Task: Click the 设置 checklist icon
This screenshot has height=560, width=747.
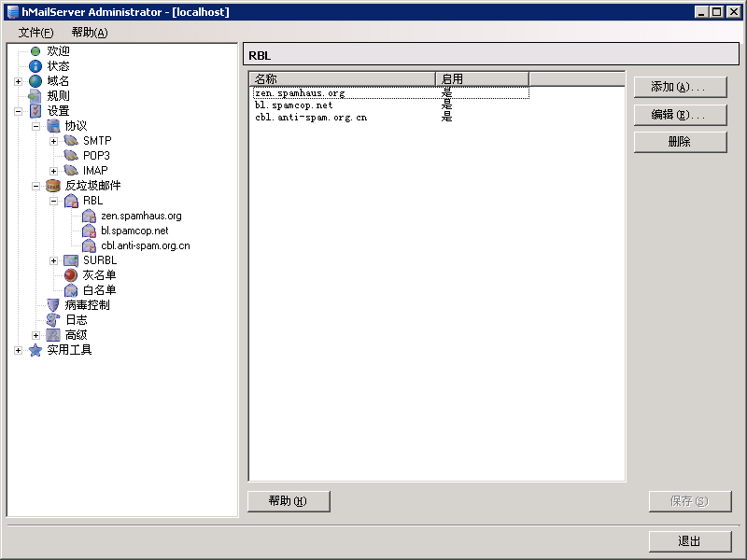Action: tap(35, 111)
